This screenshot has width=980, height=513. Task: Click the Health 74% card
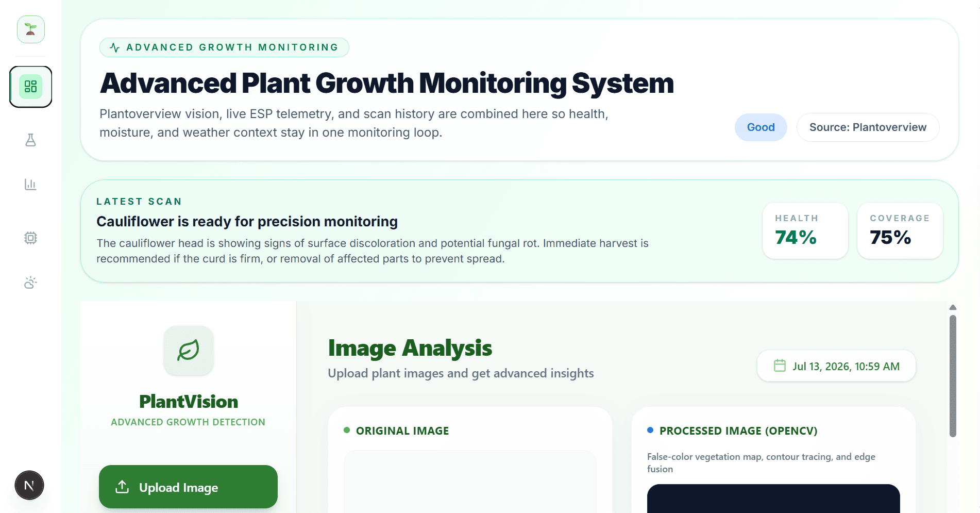pyautogui.click(x=805, y=230)
